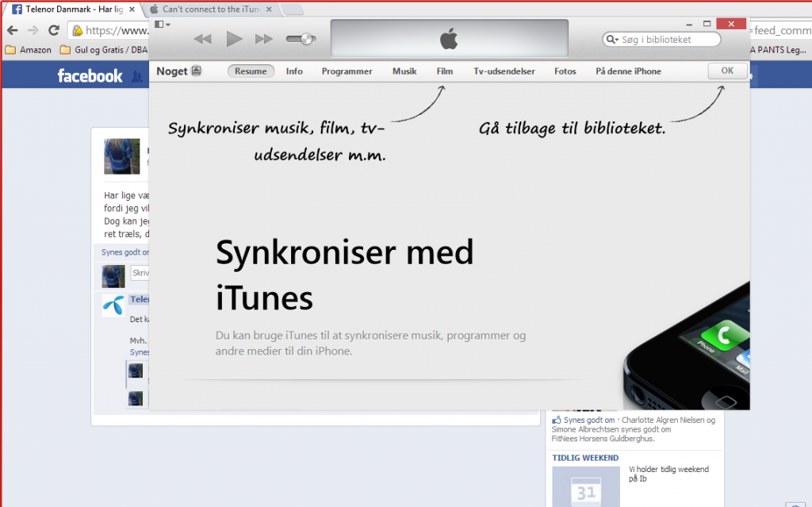Viewport: 812px width, 507px height.
Task: Select the Fotos tab
Action: 565,71
